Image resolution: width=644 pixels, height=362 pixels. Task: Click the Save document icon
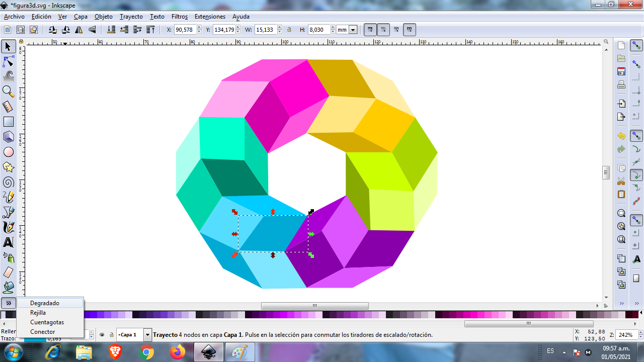(x=621, y=71)
